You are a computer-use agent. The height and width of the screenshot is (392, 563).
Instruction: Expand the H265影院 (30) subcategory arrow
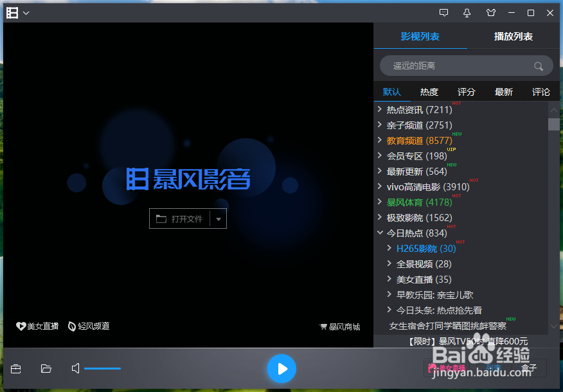click(389, 247)
